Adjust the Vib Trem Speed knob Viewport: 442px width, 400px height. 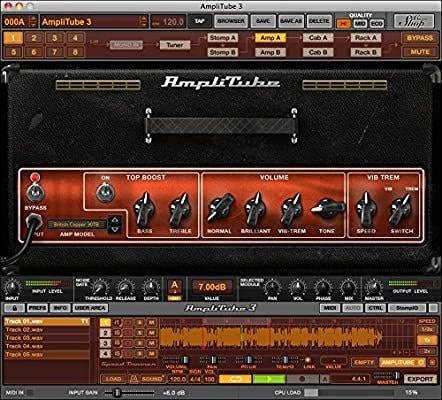pos(366,208)
